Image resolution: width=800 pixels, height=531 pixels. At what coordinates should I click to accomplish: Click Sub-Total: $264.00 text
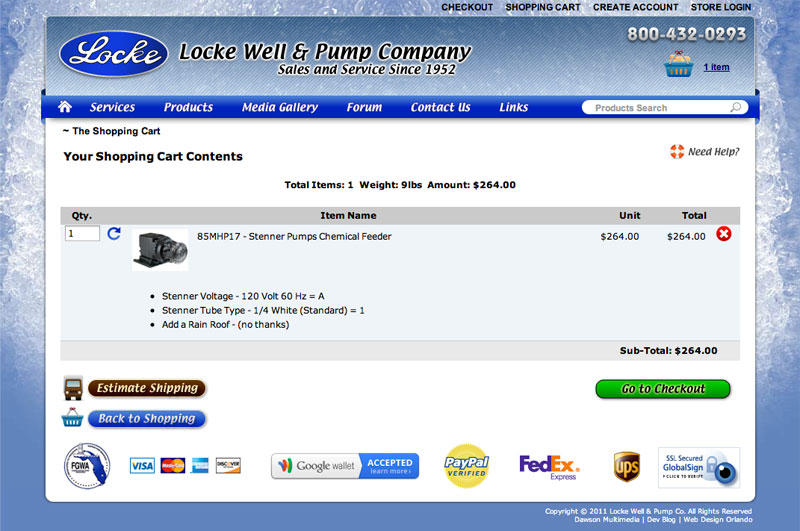(x=668, y=350)
